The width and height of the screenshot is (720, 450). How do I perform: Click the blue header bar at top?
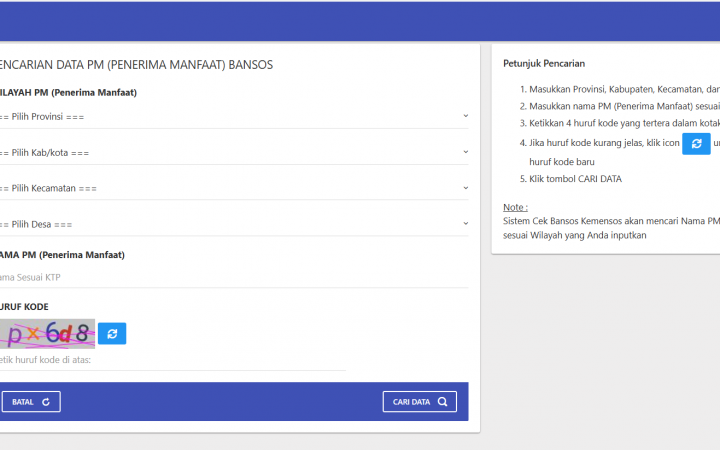point(360,21)
